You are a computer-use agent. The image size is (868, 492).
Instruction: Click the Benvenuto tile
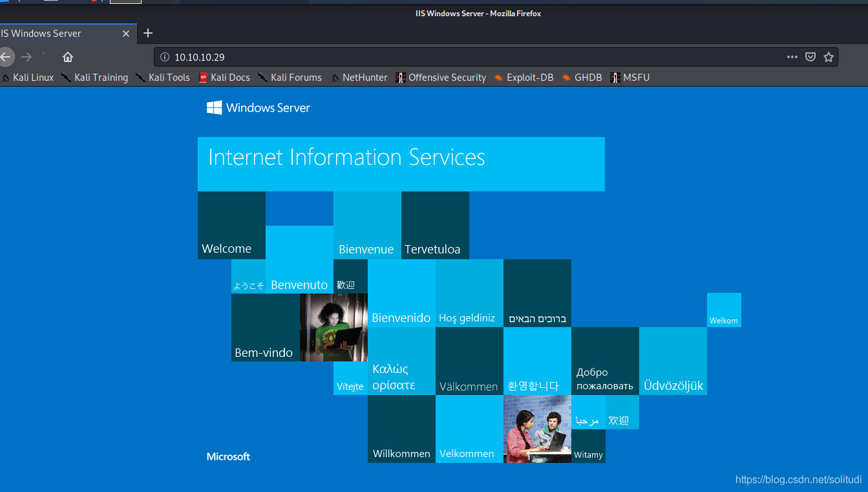(x=299, y=259)
